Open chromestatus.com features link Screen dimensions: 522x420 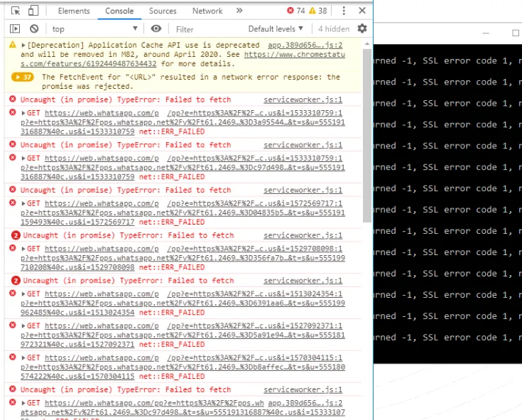(183, 59)
